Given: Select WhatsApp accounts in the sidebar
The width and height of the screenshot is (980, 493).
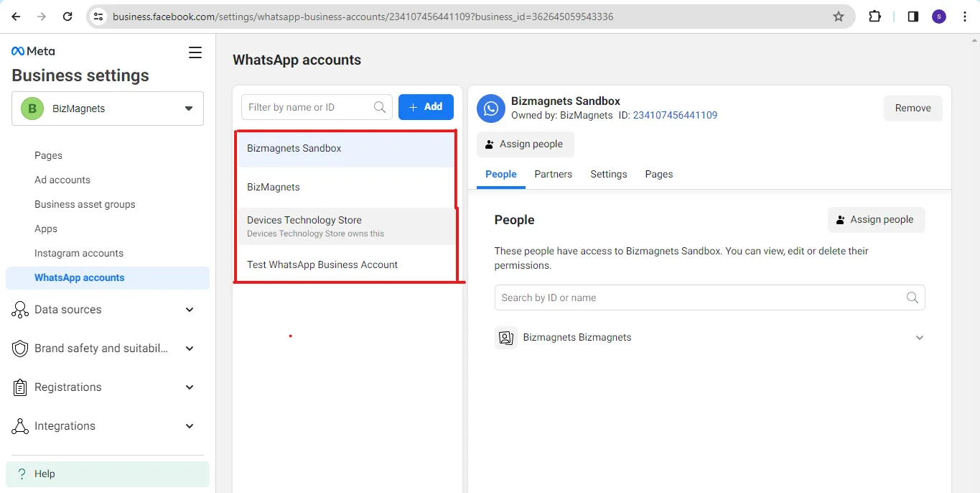Looking at the screenshot, I should click(108, 278).
